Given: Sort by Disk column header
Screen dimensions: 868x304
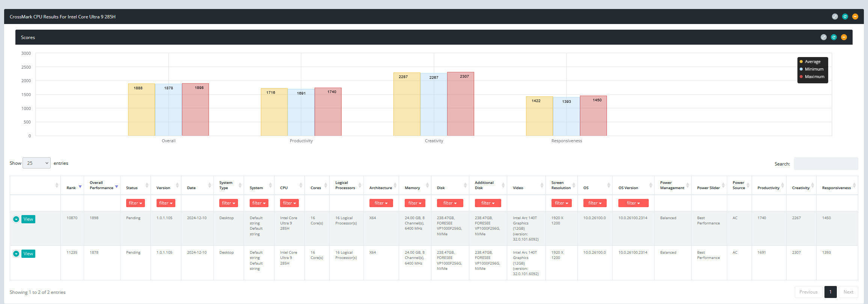Looking at the screenshot, I should point(450,185).
